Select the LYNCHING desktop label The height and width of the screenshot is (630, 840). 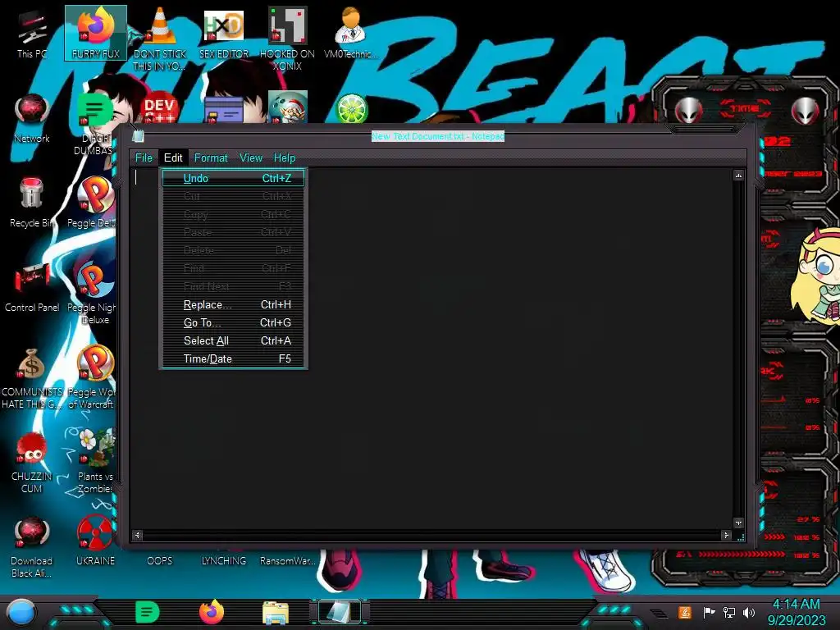224,560
